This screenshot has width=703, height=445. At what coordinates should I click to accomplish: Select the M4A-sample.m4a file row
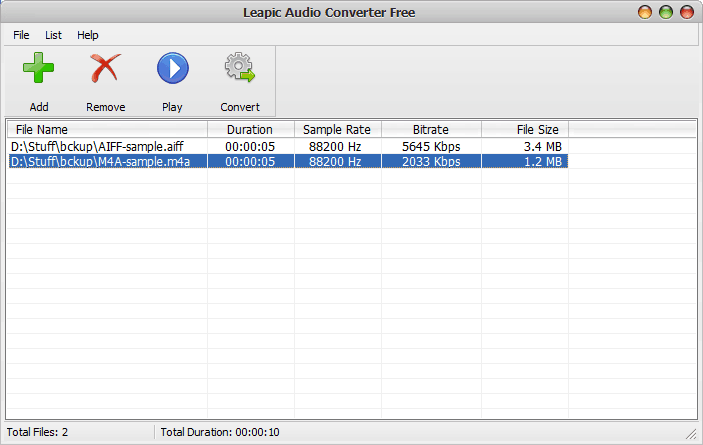click(288, 161)
